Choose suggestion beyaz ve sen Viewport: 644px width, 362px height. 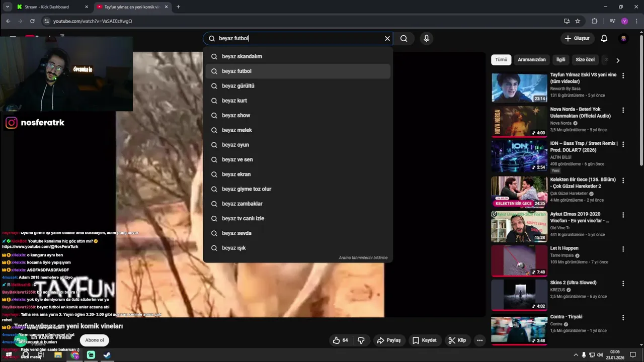(x=298, y=159)
